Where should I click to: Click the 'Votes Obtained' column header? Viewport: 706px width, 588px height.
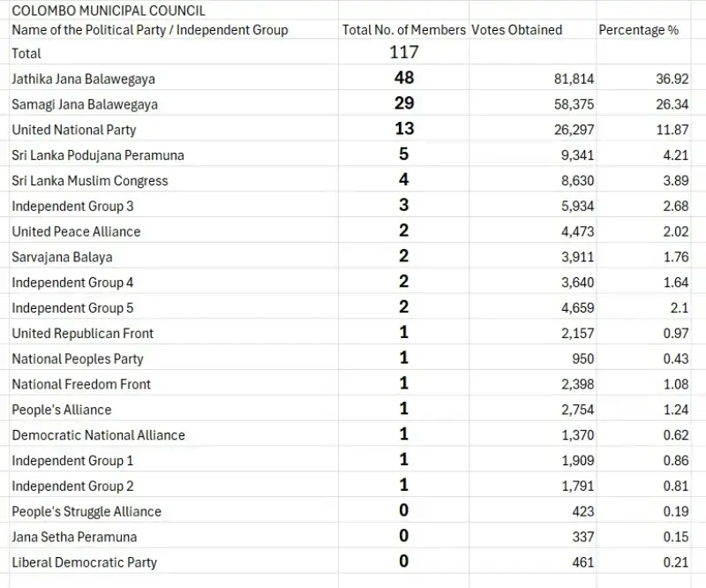(517, 30)
